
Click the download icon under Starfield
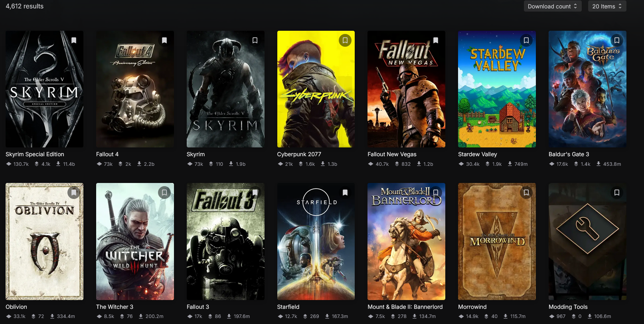[327, 316]
